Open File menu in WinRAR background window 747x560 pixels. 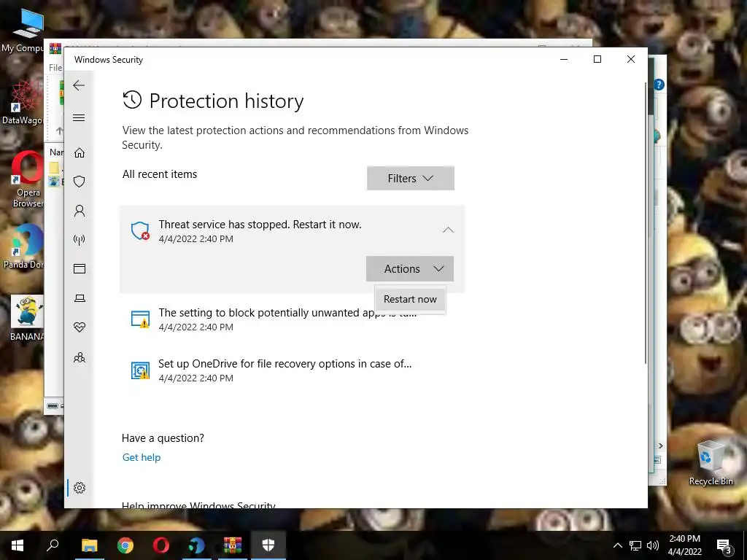55,68
